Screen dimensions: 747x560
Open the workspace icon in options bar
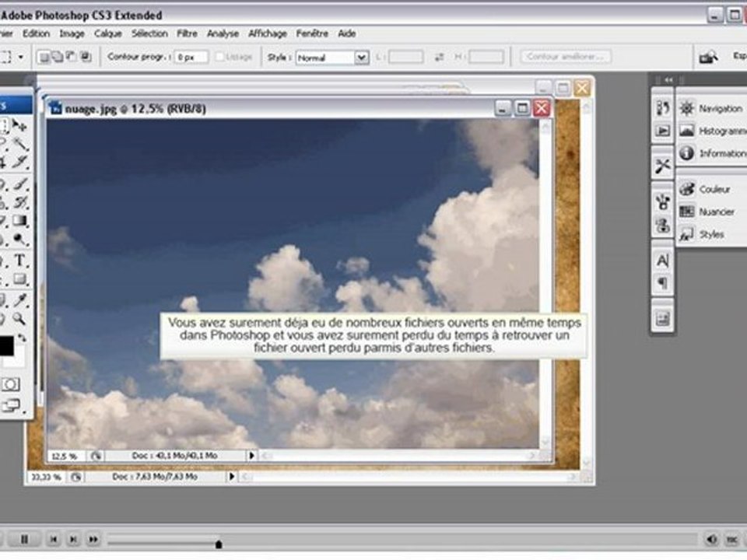(708, 57)
